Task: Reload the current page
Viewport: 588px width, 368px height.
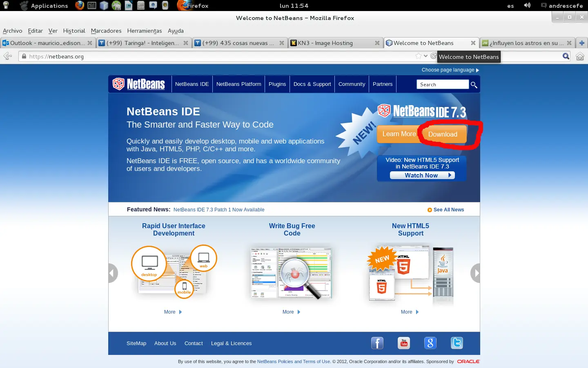Action: click(x=433, y=56)
